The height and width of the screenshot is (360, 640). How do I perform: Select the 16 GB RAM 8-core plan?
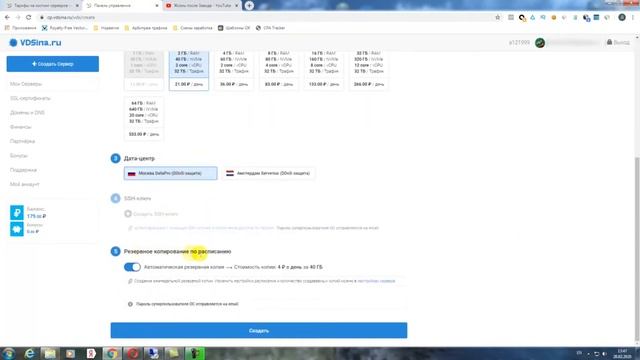point(324,70)
